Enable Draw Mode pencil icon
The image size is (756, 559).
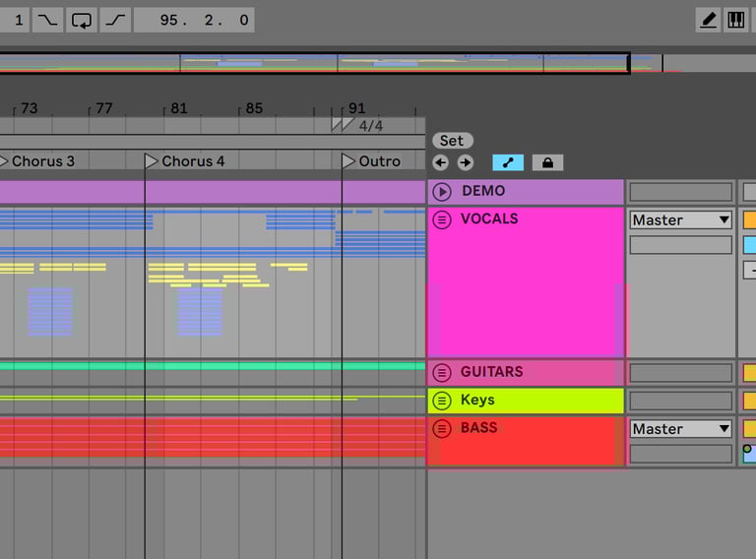708,20
